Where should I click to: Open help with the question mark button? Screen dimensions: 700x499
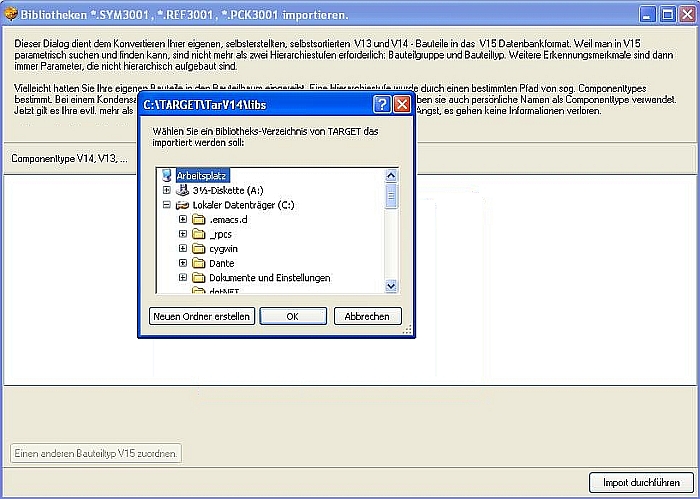tap(381, 104)
